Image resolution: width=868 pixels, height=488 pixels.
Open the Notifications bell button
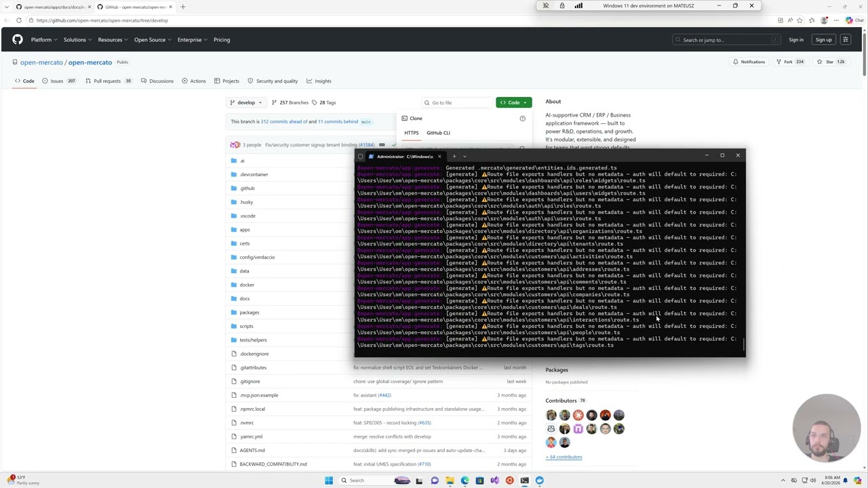[749, 62]
